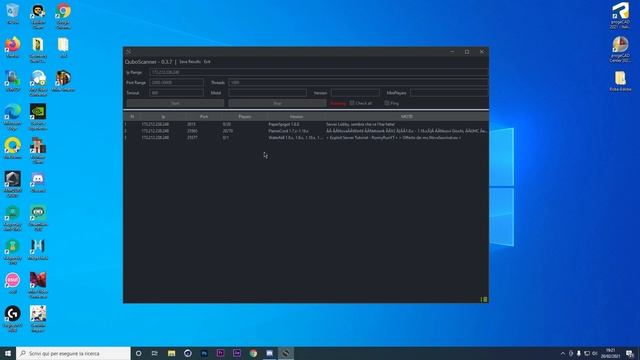Viewport: 640px width, 360px height.
Task: Click the Stop scan button
Action: [x=277, y=103]
